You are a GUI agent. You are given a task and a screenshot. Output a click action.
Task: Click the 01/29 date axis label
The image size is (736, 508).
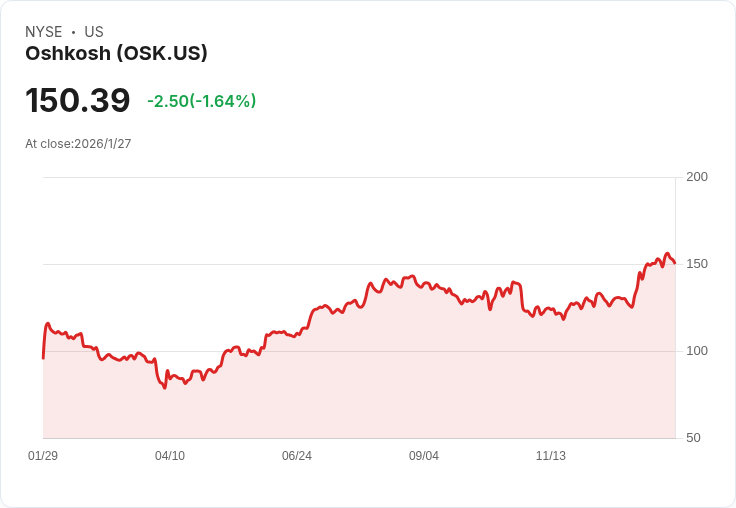43,456
